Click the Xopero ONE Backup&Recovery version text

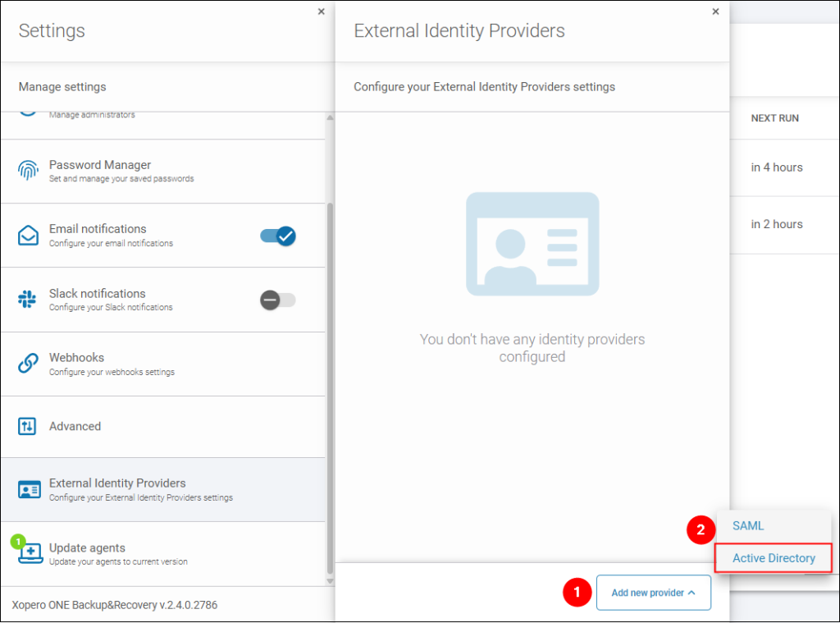click(115, 605)
